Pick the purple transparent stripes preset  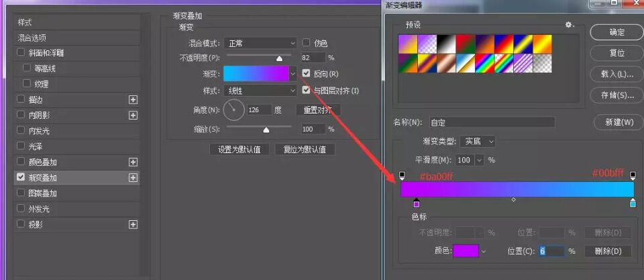point(523,63)
